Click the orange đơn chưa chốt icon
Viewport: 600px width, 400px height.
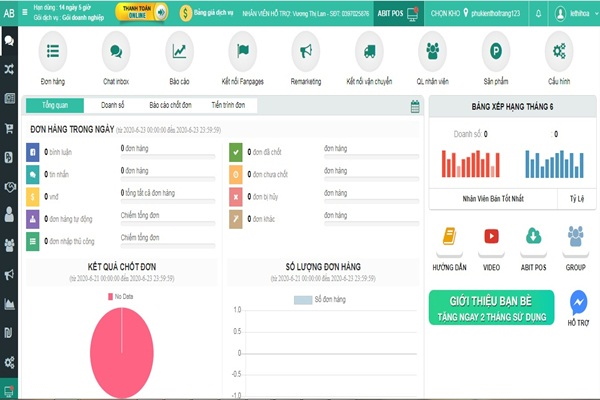(x=236, y=174)
